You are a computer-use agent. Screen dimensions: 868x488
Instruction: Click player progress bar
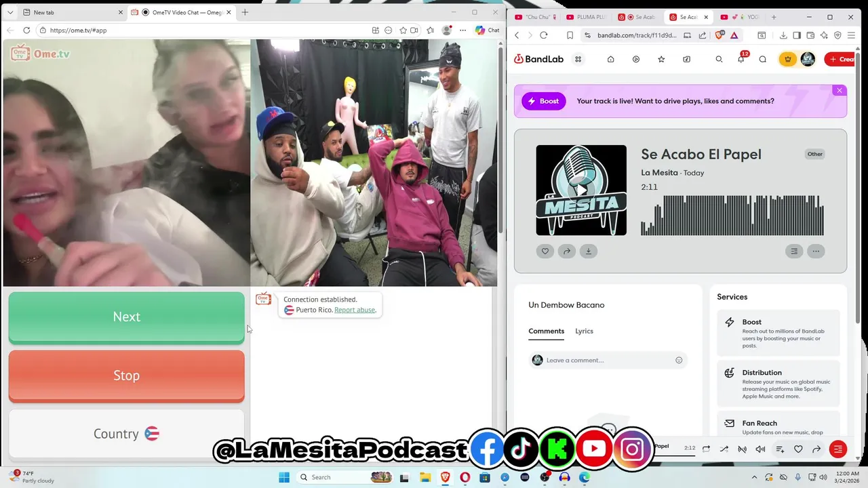pos(675,455)
